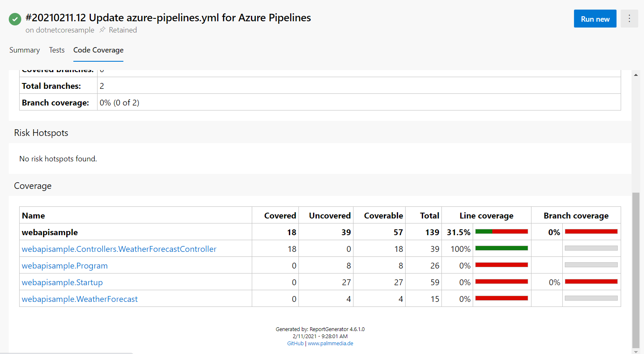Open the webapisample.Program class link
Image resolution: width=644 pixels, height=354 pixels.
(x=65, y=266)
